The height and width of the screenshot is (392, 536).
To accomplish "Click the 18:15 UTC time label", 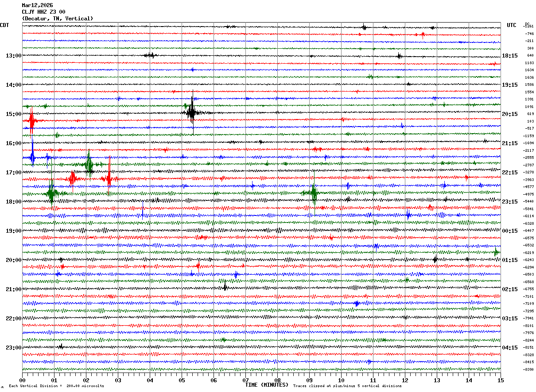I will click(x=510, y=56).
